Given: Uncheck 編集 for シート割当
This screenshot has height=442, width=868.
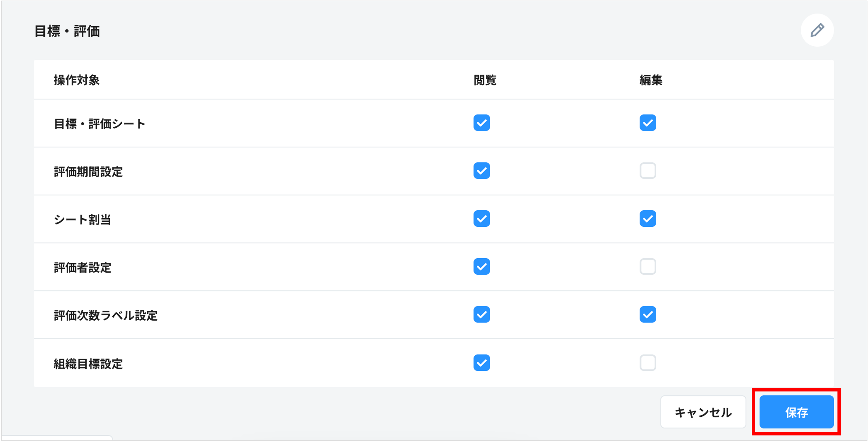Looking at the screenshot, I should click(x=647, y=219).
